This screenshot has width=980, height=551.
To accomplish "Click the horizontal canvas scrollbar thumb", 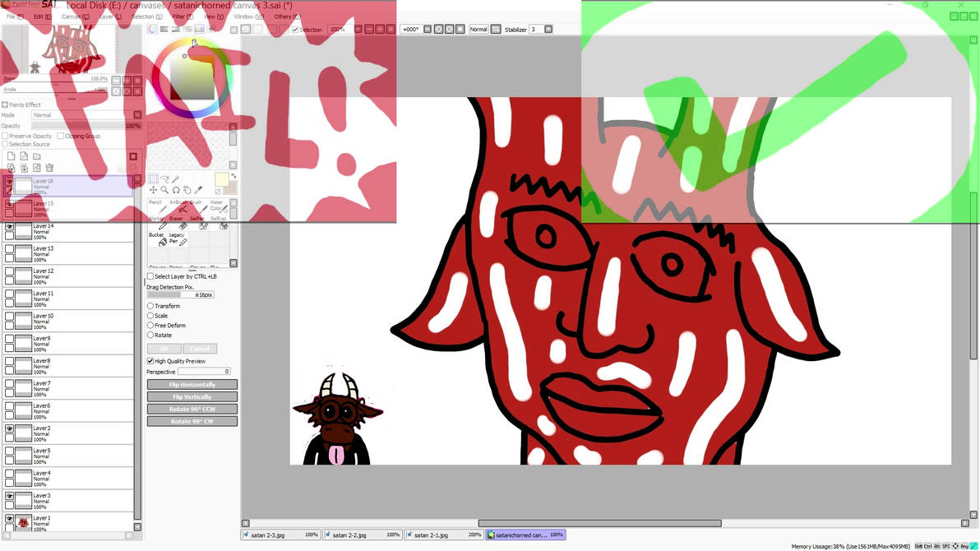I will [x=600, y=524].
